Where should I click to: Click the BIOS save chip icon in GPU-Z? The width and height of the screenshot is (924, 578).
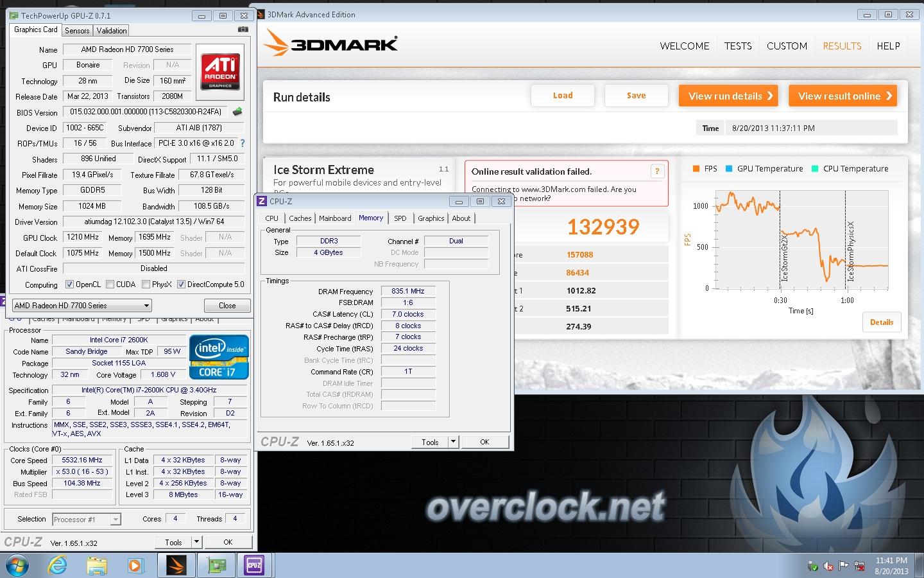click(x=237, y=112)
